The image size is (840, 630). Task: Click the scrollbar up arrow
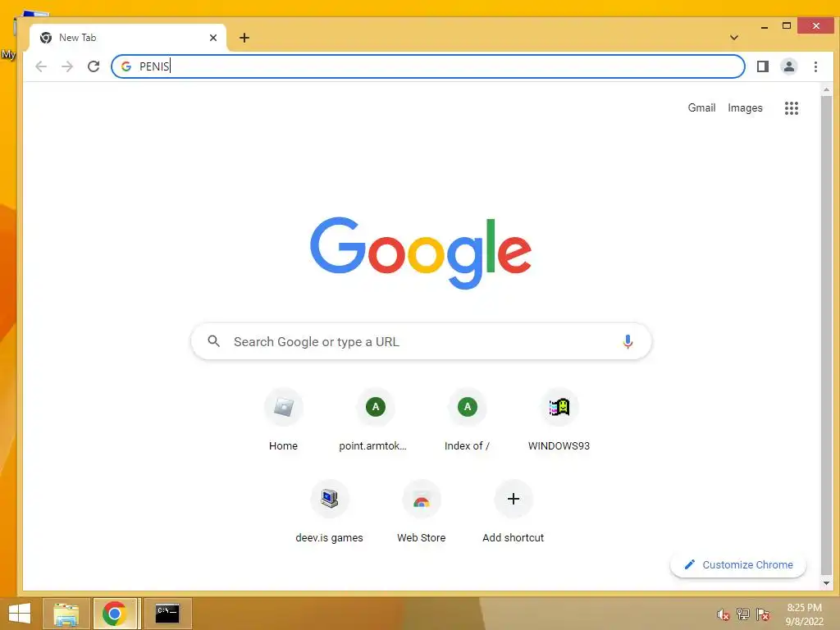(x=826, y=89)
